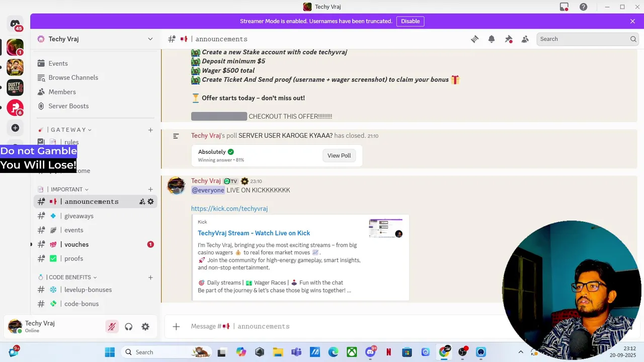This screenshot has height=362, width=644.
Task: Open Microsoft Teams from taskbar
Action: (x=296, y=352)
